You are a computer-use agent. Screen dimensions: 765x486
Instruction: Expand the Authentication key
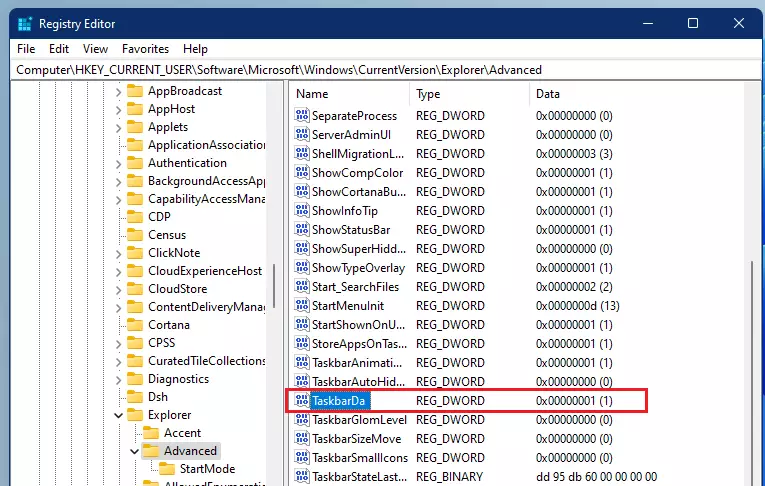(x=118, y=164)
